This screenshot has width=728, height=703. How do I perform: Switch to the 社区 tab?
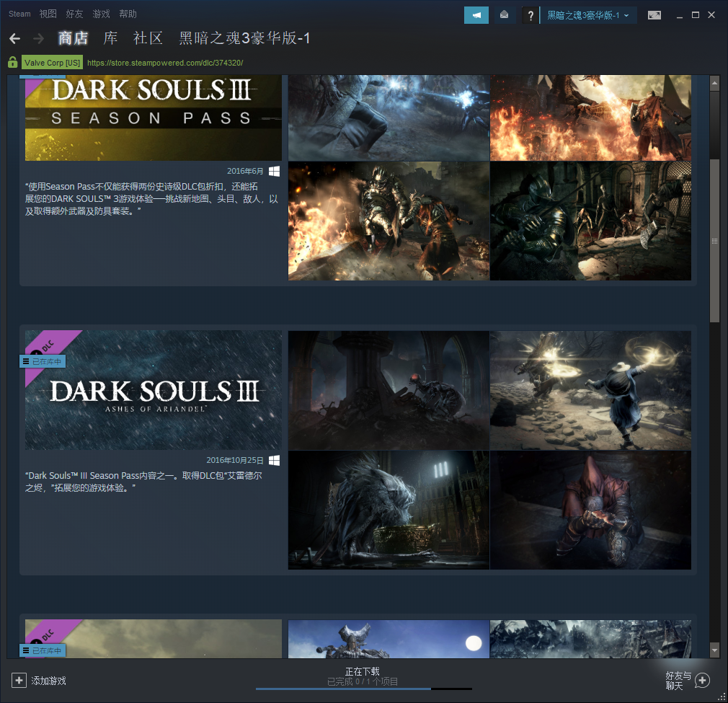(x=148, y=38)
